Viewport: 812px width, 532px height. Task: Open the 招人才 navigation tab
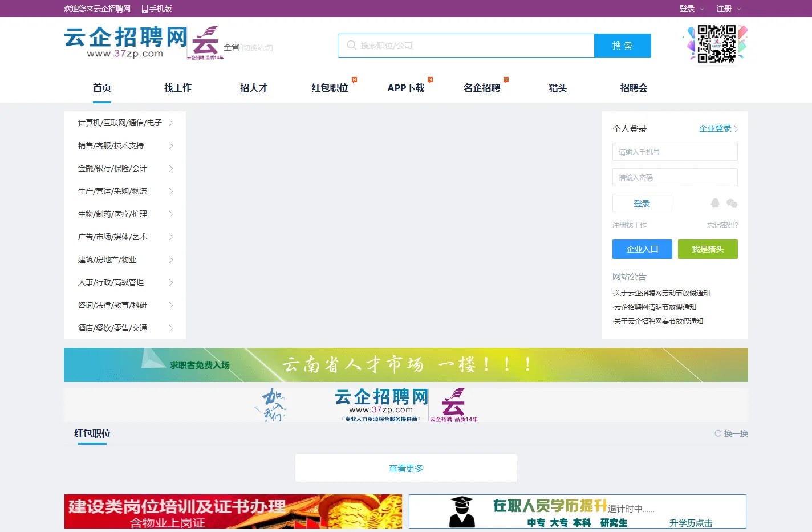(x=254, y=88)
